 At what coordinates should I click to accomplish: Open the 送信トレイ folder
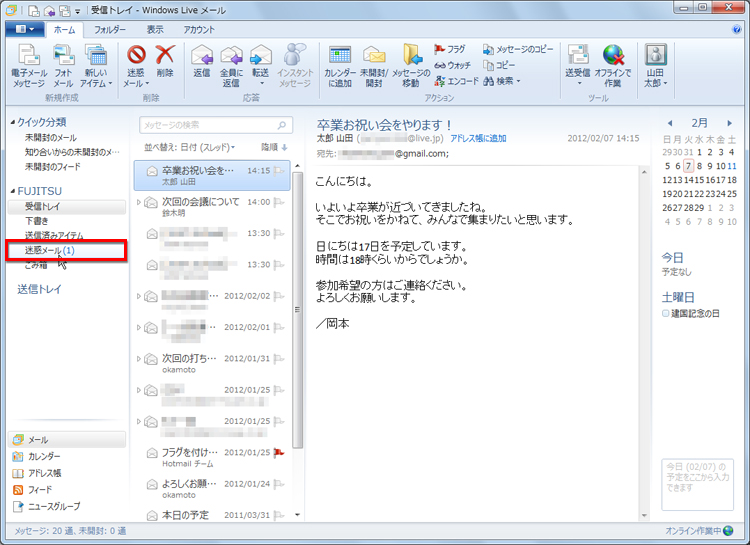point(39,289)
